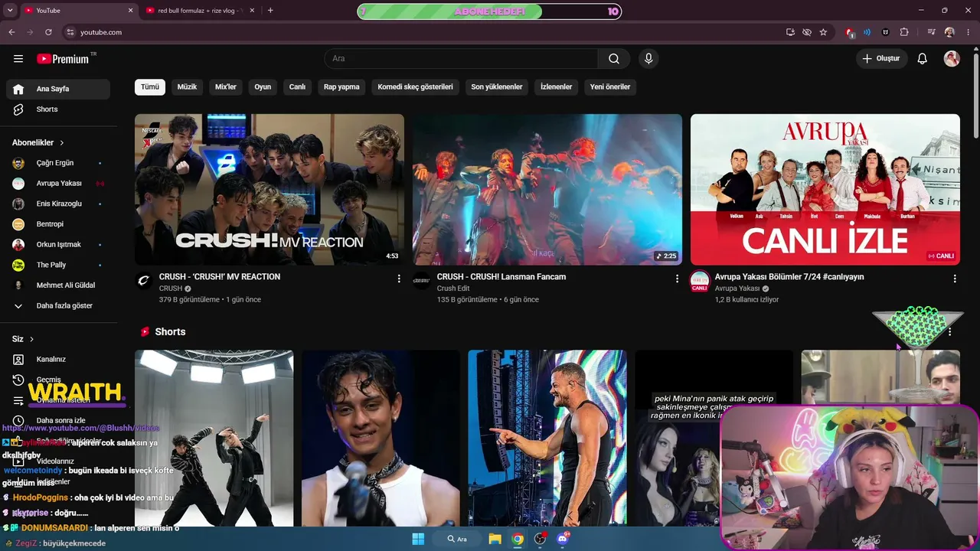The image size is (980, 551).
Task: Click the Oluştur create button
Action: (881, 59)
